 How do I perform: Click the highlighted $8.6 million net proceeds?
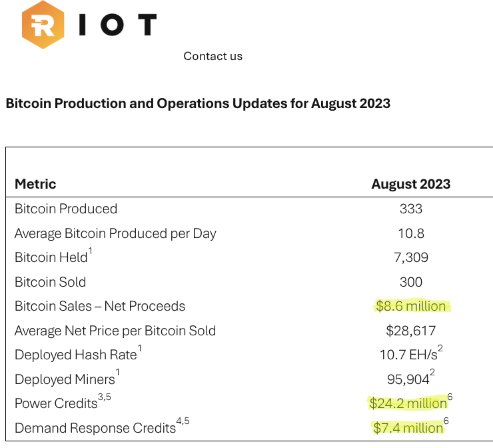[x=411, y=306]
